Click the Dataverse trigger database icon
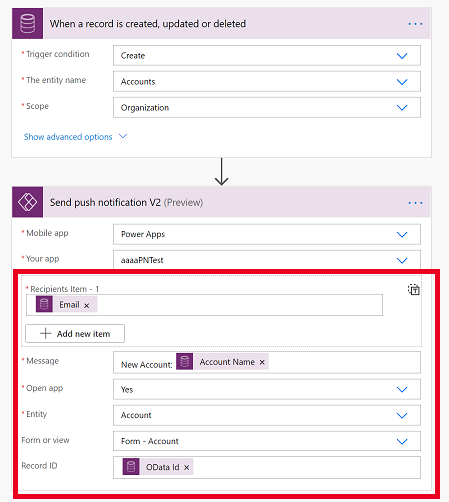449x502 pixels. point(27,24)
